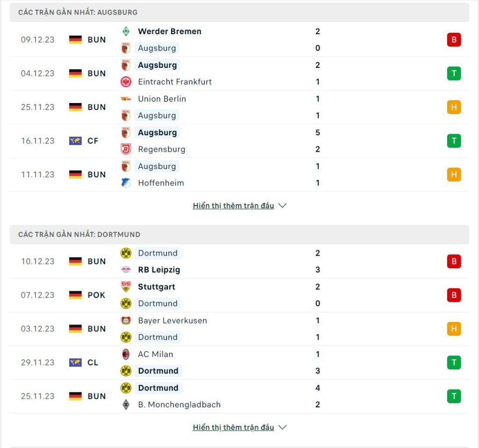The image size is (479, 448).
Task: Expand more Dortmund matches with chevron
Action: coord(283,427)
